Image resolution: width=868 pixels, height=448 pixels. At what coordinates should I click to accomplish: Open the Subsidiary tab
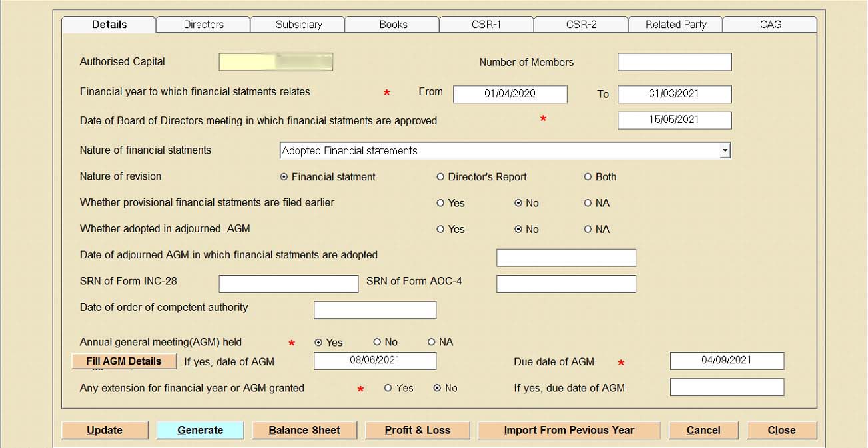click(x=298, y=25)
